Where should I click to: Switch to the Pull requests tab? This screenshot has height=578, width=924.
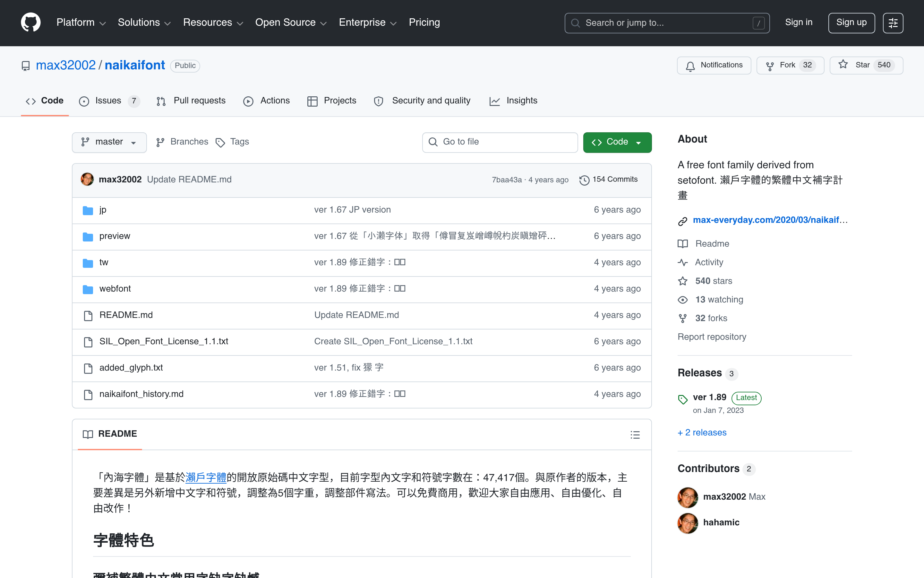(191, 101)
